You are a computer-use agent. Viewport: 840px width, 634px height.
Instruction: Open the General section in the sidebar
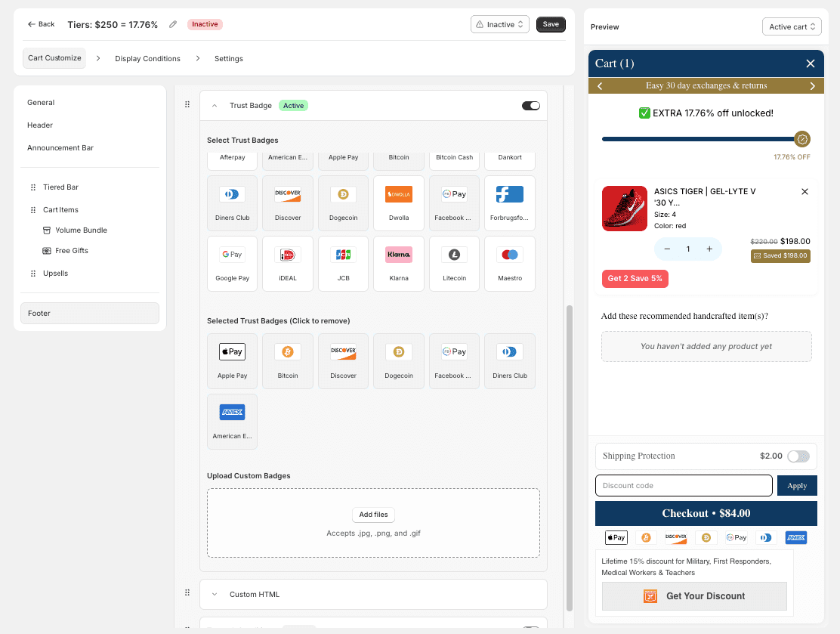point(41,102)
